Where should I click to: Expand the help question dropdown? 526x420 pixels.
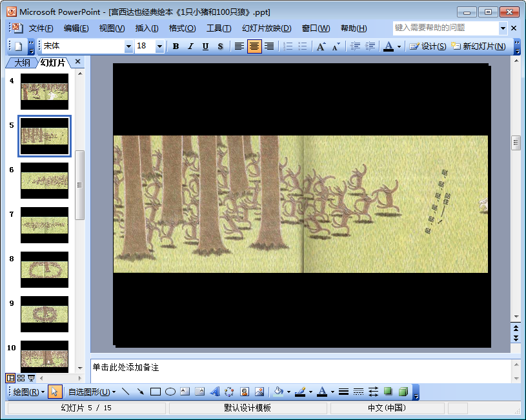point(503,28)
